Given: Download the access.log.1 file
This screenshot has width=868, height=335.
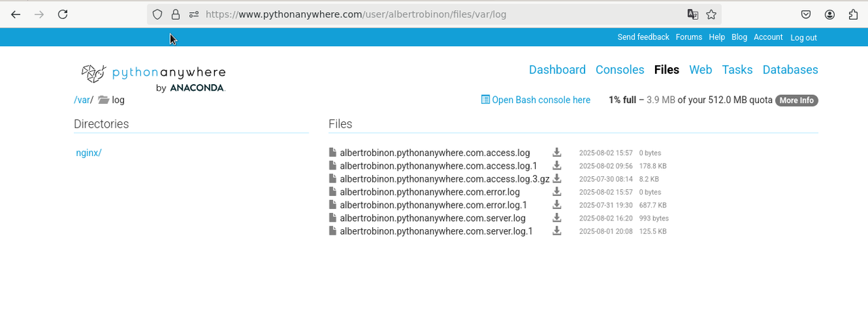Looking at the screenshot, I should pos(557,165).
